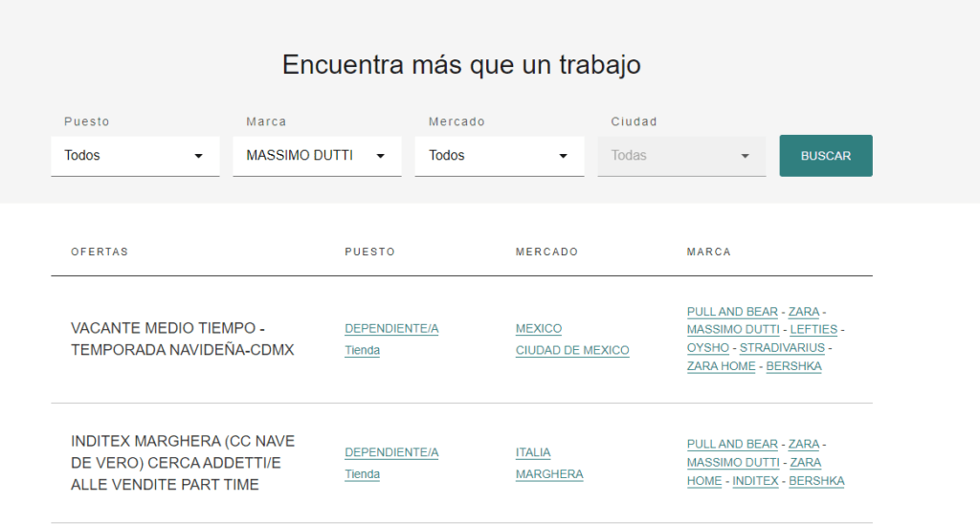
Task: Select the CIUDAD DE MEXICO link
Action: (x=572, y=350)
